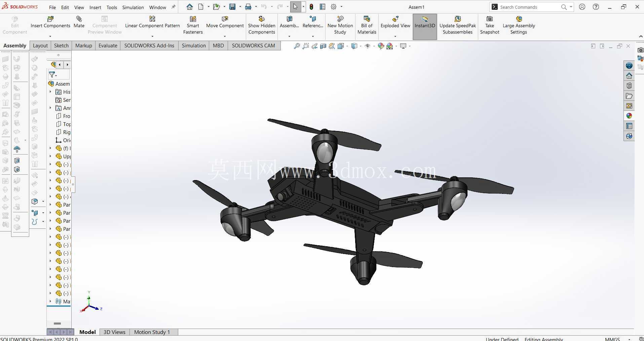This screenshot has height=341, width=644.
Task: Click the feature tree filter icon
Action: (52, 75)
